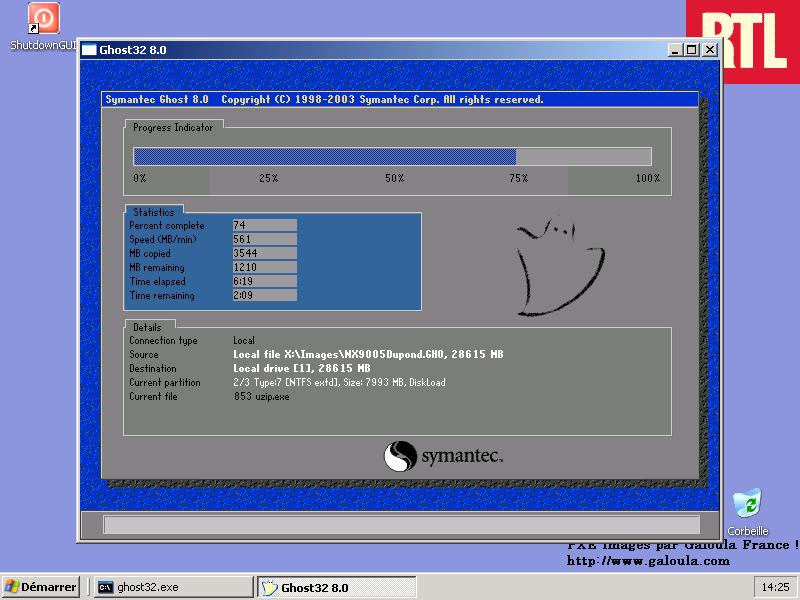This screenshot has height=600, width=800.
Task: Click the 14:25 system tray clock
Action: click(x=775, y=587)
